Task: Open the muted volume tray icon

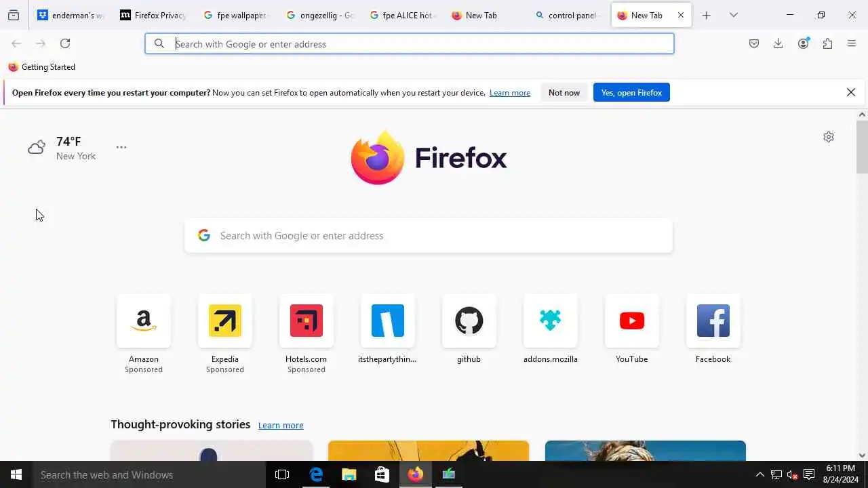Action: (x=793, y=474)
